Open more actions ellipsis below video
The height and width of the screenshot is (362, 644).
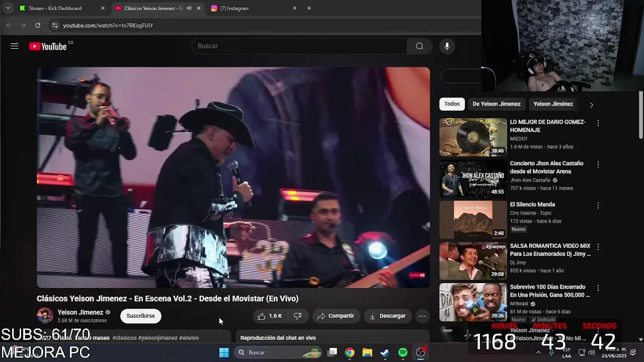pos(423,316)
